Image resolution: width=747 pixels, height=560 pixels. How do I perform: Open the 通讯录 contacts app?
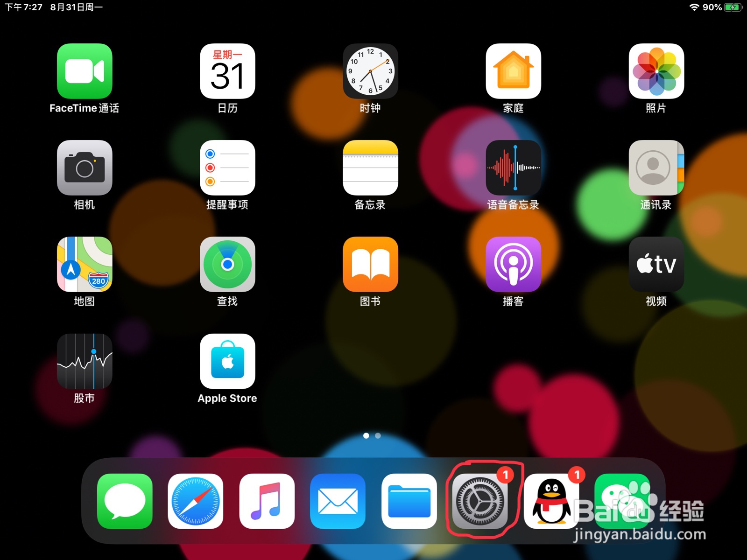pyautogui.click(x=656, y=168)
